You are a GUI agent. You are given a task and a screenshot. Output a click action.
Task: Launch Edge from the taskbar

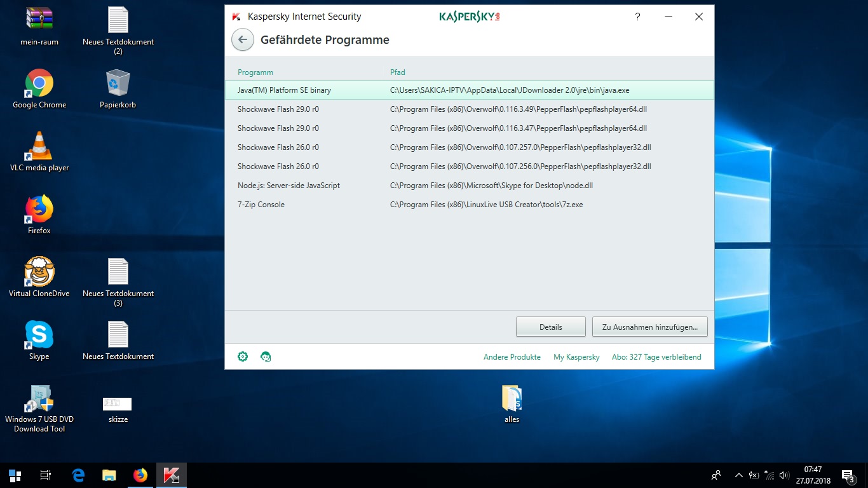click(79, 475)
